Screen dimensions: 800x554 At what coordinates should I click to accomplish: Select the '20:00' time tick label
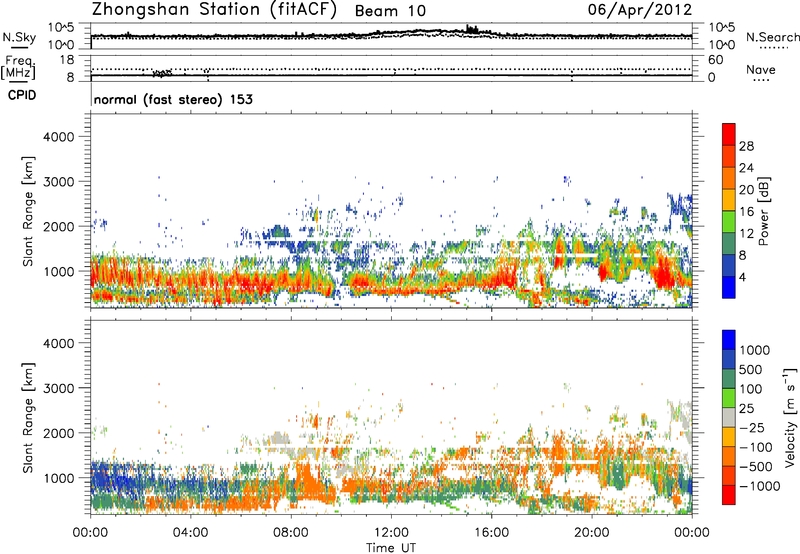point(591,533)
